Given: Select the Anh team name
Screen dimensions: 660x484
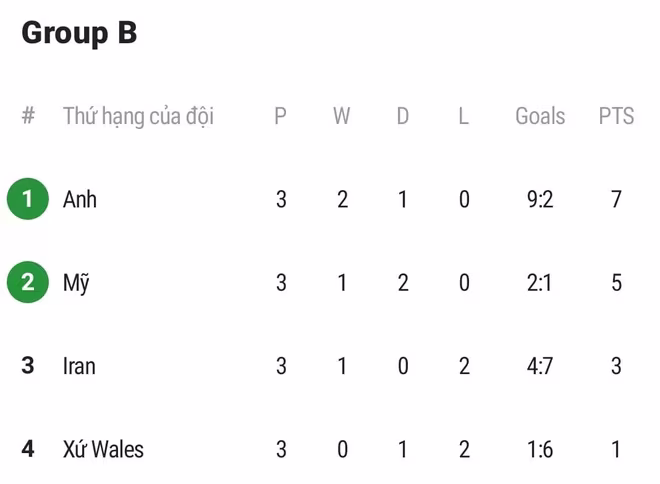Looking at the screenshot, I should 80,199.
